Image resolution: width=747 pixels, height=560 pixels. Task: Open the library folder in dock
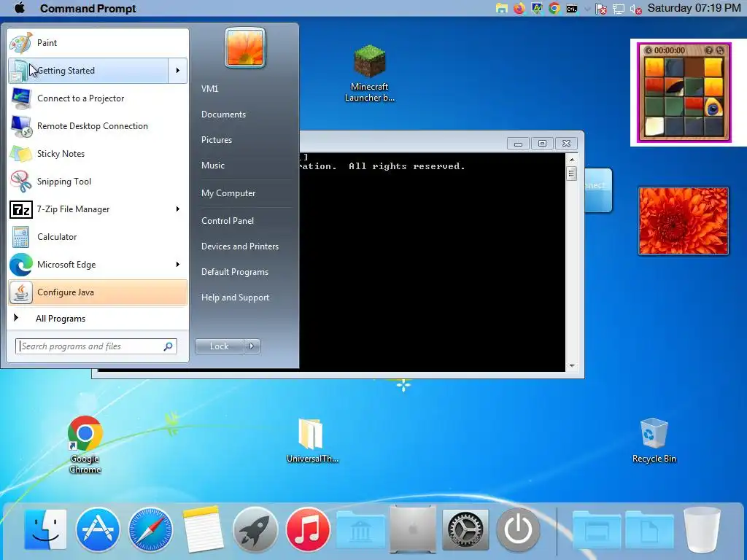360,529
